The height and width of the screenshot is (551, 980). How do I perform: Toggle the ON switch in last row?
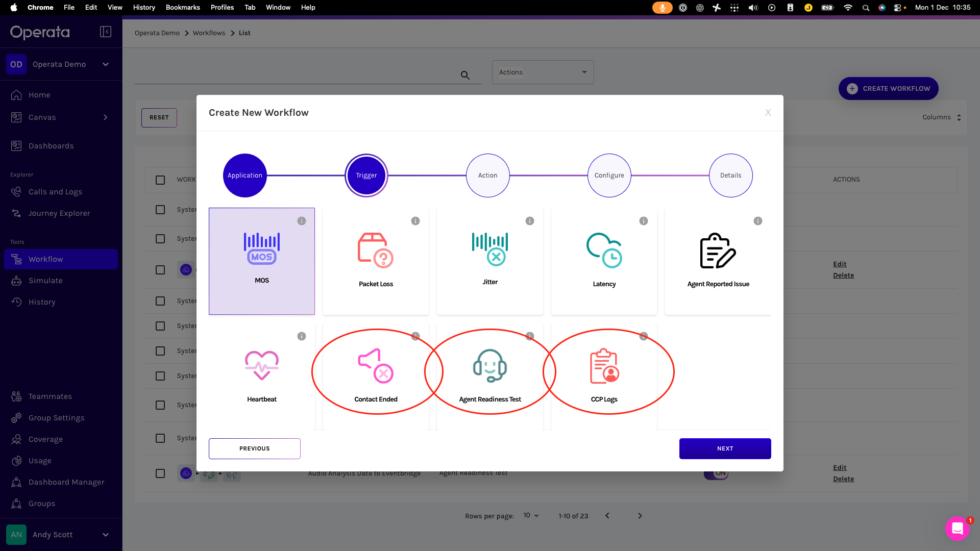point(716,474)
